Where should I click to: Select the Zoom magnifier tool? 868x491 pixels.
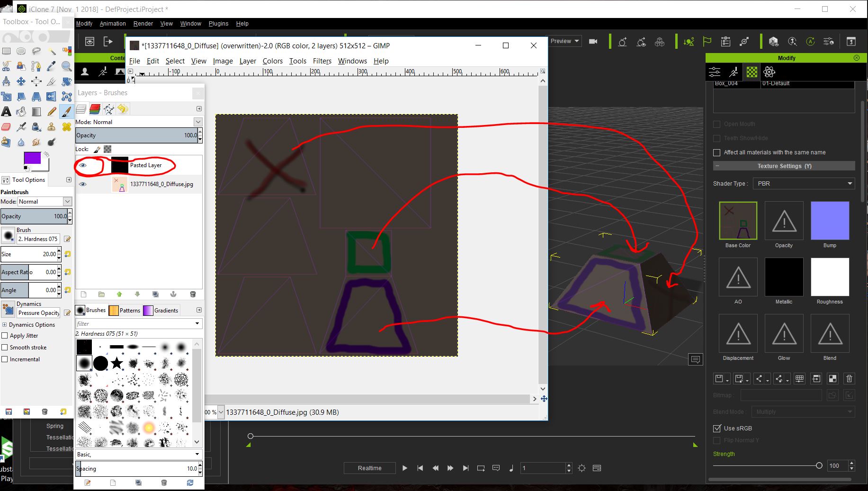(67, 66)
